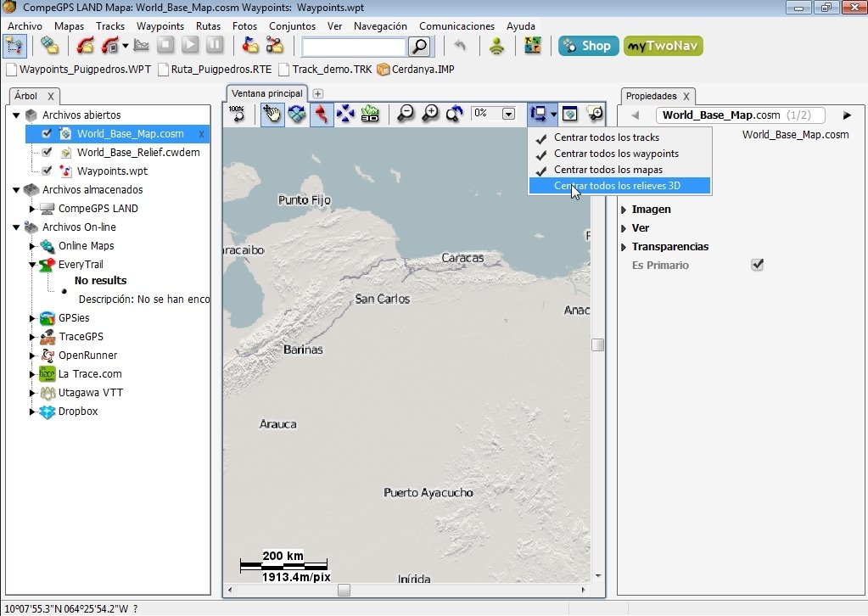The image size is (868, 616).
Task: Open Waypoints_Puigpedros.WPT recent file
Action: tap(79, 70)
